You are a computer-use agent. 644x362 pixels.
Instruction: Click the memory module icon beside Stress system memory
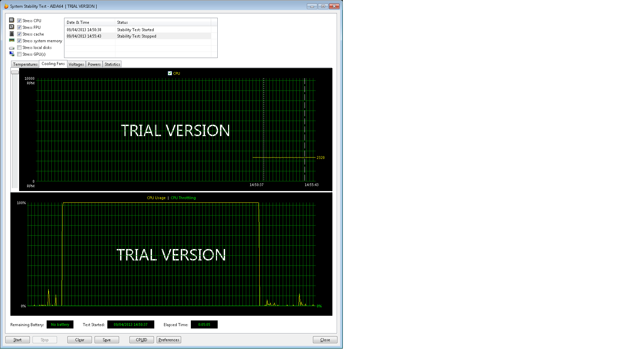[x=12, y=41]
